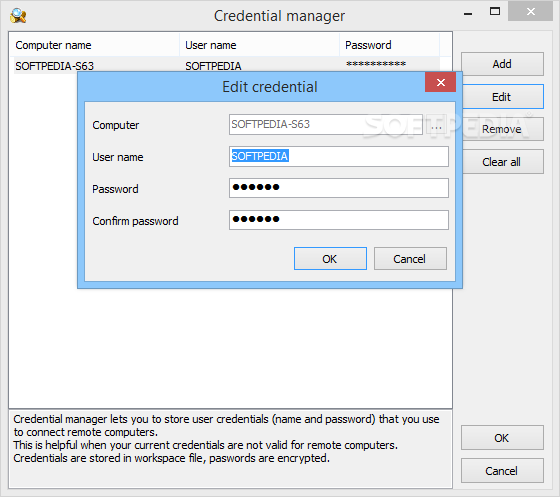Screen dimensions: 560x497
Task: Click Cancel in Credential manager window
Action: pyautogui.click(x=502, y=471)
